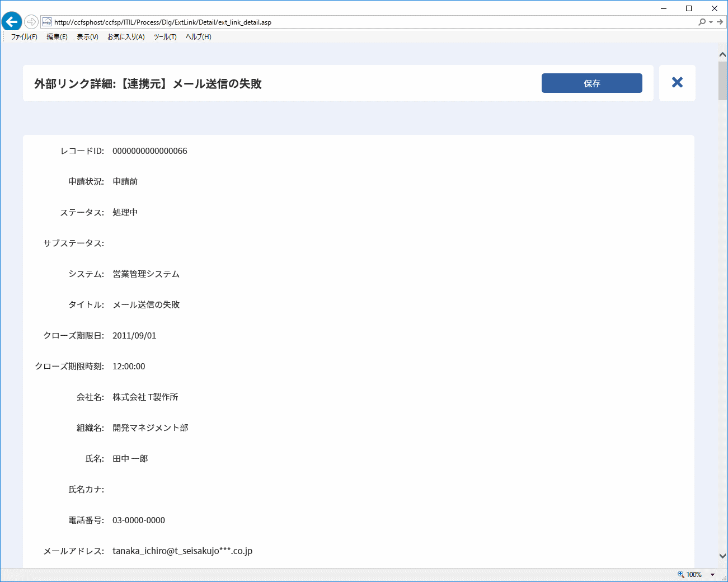Viewport: 728px width, 582px height.
Task: Click the email address tanaka_ichiro@t_seisakujo***.co.jp
Action: 182,551
